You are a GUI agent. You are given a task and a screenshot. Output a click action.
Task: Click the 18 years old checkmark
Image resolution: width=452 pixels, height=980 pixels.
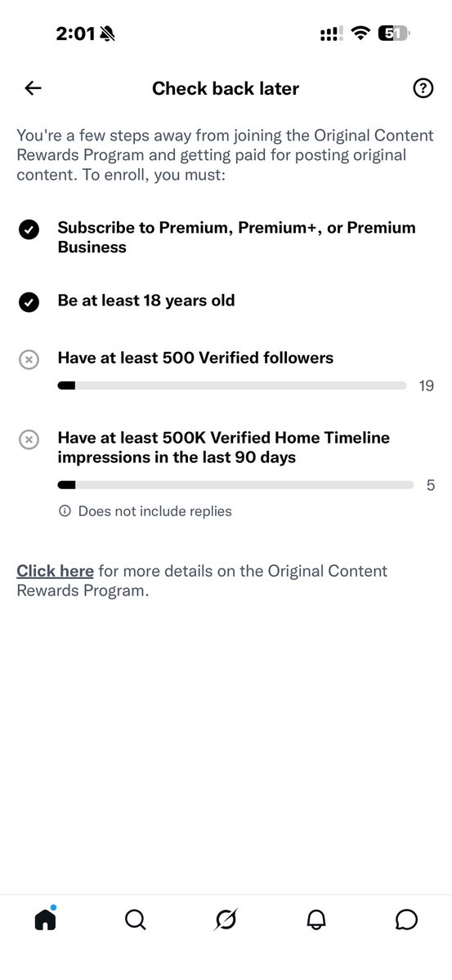29,303
